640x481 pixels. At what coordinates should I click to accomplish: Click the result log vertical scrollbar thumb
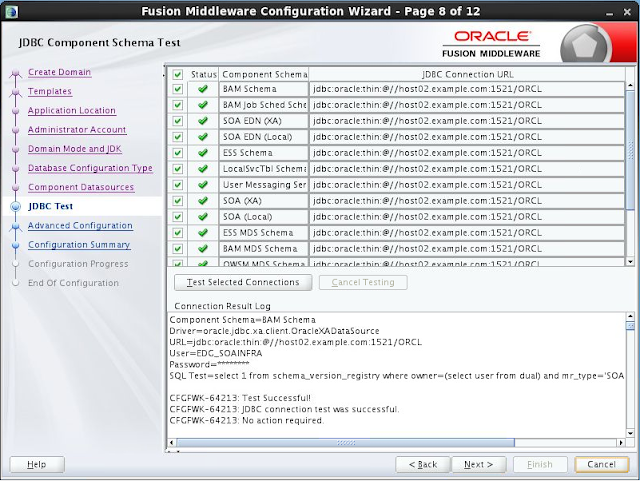coord(630,325)
